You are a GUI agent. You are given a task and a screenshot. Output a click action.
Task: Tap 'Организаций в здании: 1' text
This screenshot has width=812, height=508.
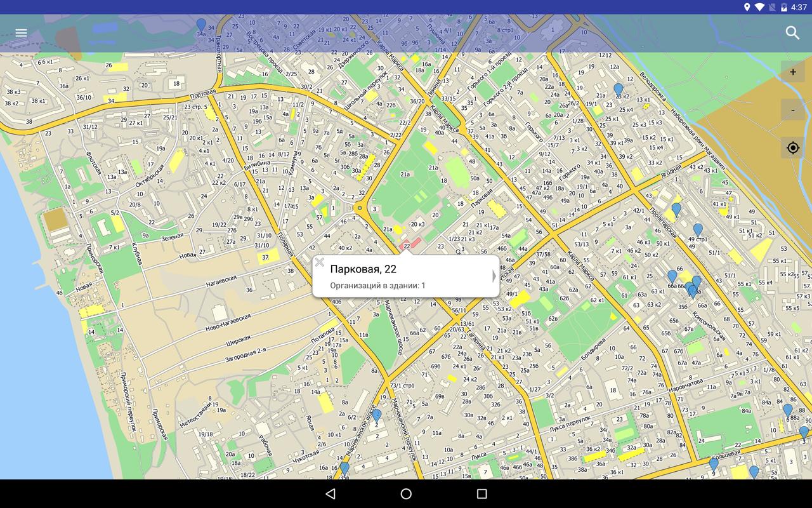pos(377,286)
